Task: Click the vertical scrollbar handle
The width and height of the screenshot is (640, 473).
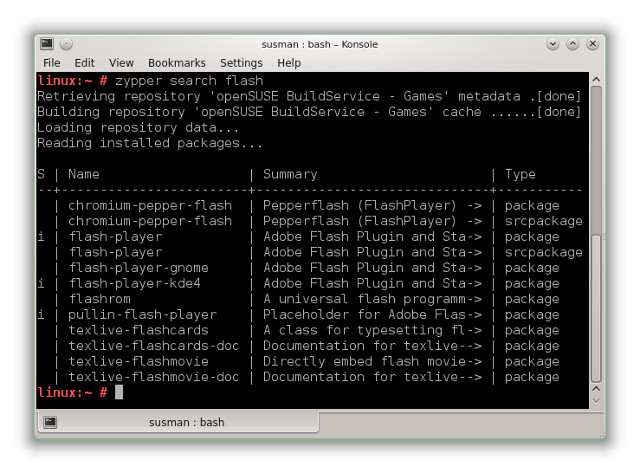Action: [596, 308]
